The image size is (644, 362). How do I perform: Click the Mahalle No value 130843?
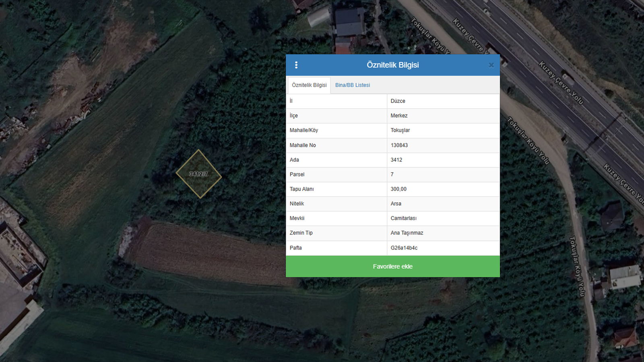[399, 145]
